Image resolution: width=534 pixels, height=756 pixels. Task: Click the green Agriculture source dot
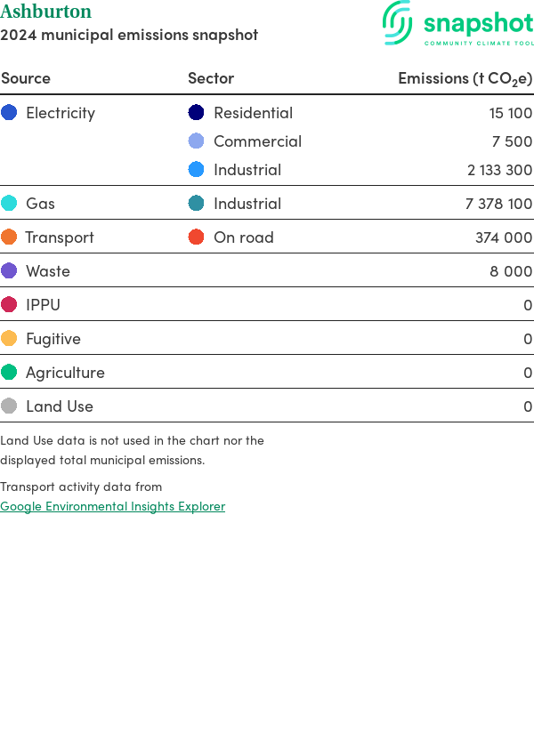click(x=9, y=372)
